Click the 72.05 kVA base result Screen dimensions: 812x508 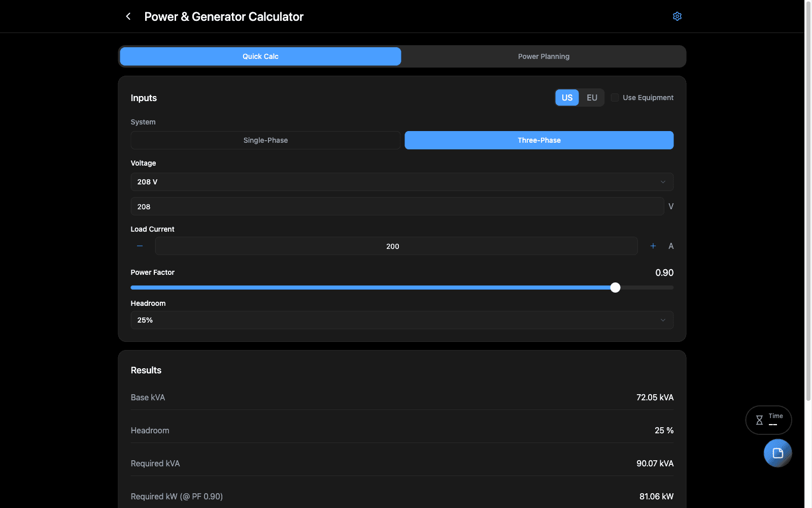(x=655, y=397)
